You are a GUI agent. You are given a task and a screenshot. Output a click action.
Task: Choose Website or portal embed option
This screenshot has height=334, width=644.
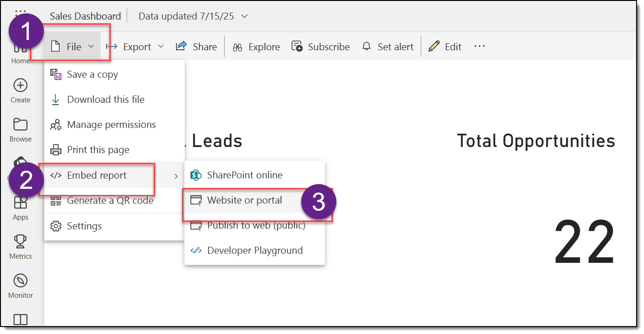255,200
